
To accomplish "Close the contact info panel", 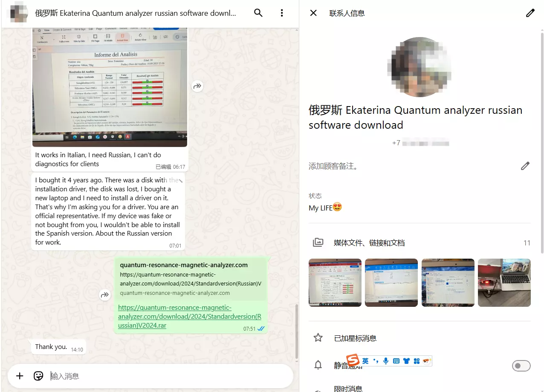I will click(313, 13).
